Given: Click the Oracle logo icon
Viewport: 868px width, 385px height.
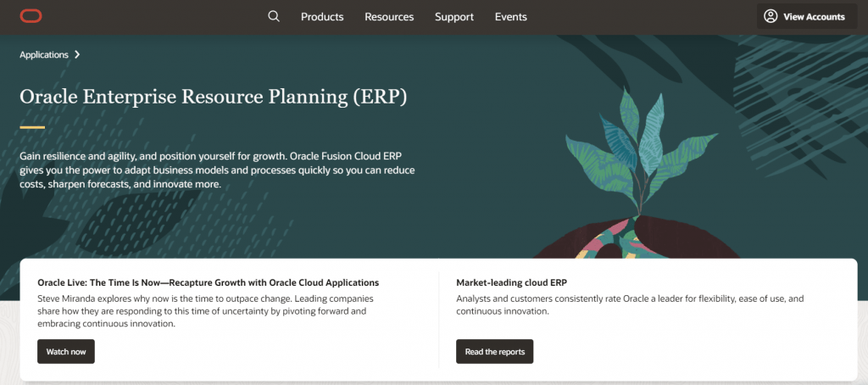Looking at the screenshot, I should coord(31,16).
